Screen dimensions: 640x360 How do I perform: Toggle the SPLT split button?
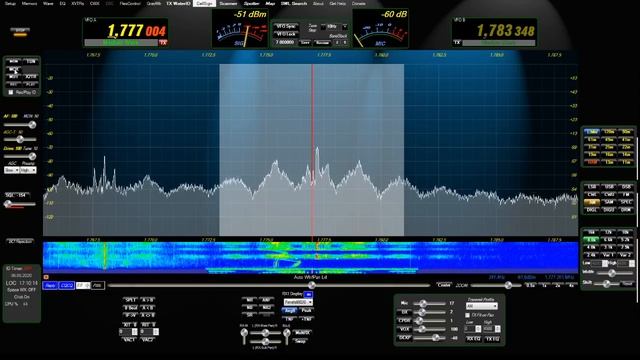(130, 300)
